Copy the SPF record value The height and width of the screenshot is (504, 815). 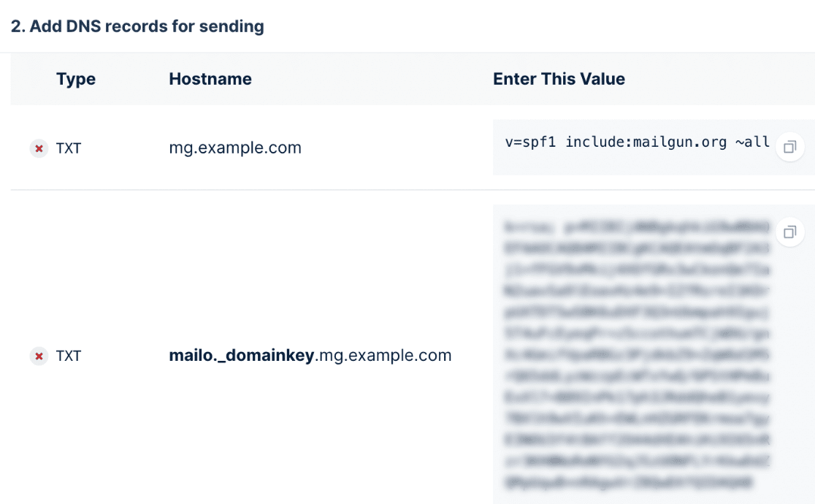coord(789,147)
